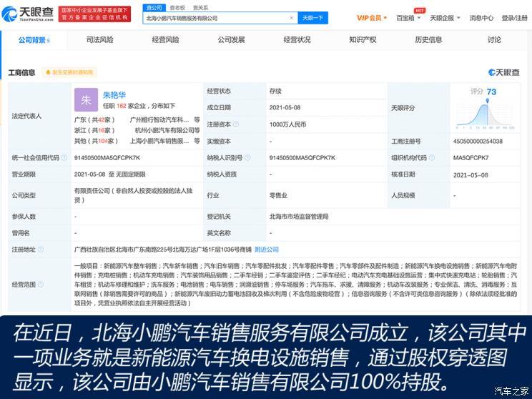532x399 pixels.
Task: Click the registration authority 北海市市场监督管理局
Action: (299, 217)
